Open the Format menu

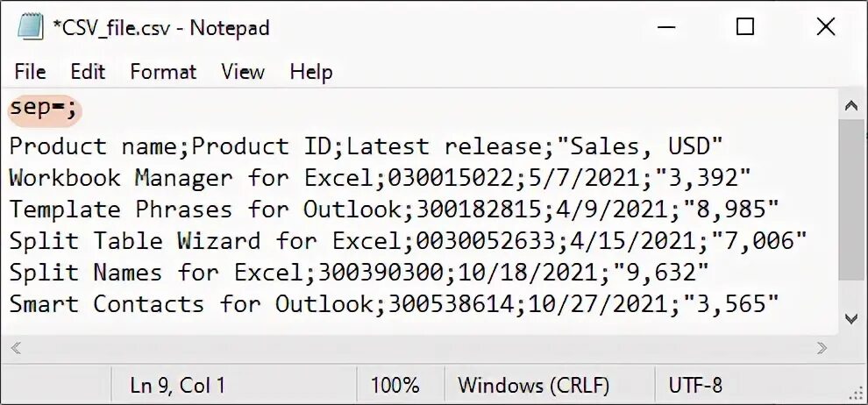click(x=163, y=72)
